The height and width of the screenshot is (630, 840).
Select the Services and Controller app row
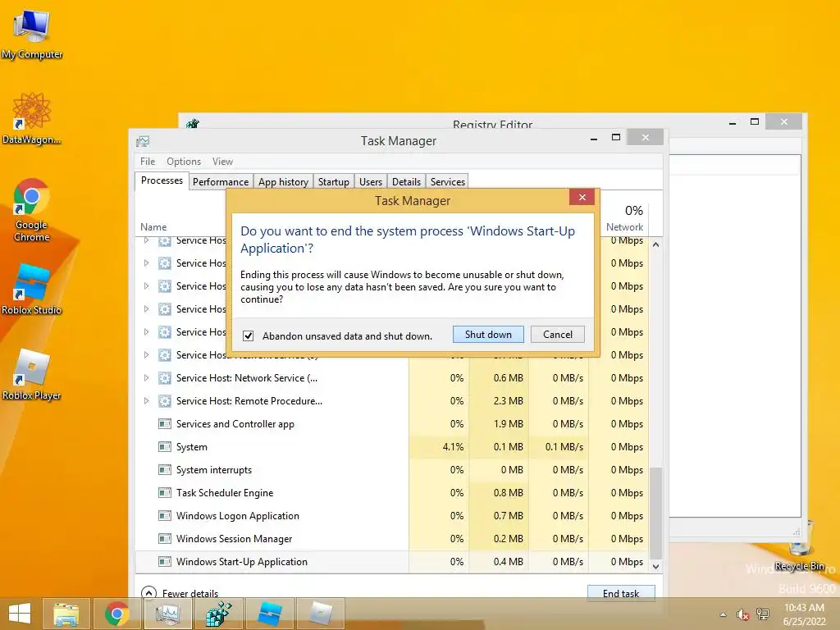click(392, 424)
